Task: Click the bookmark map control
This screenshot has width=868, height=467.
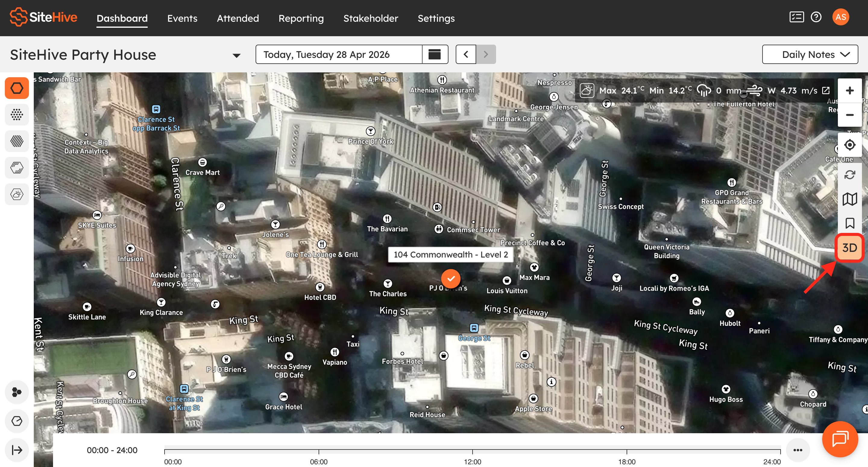Action: [x=850, y=223]
